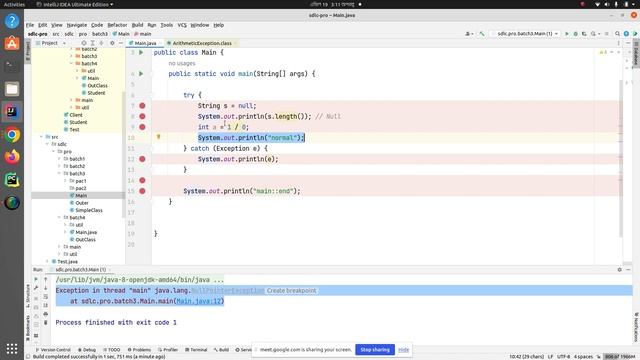This screenshot has height=360, width=640.
Task: Expand the batch1 package under pro
Action: 59,159
